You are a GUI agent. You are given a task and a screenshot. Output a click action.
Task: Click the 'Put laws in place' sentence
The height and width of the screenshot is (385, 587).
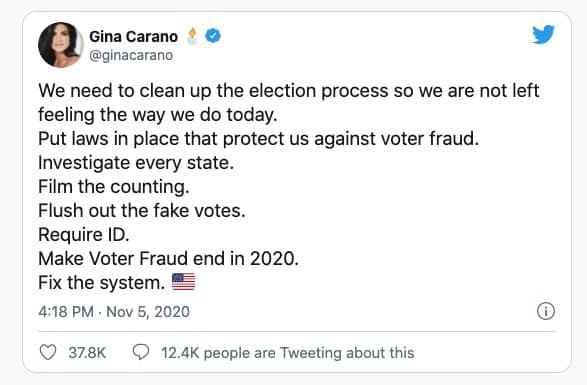pyautogui.click(x=258, y=139)
